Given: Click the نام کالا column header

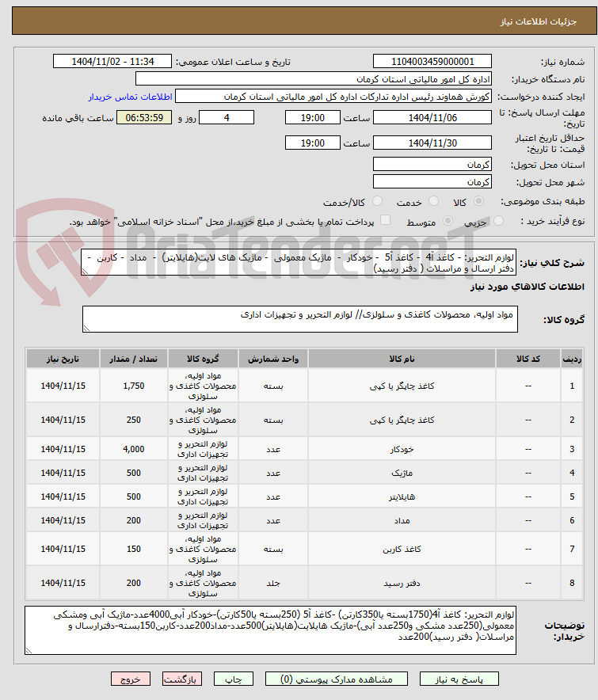Looking at the screenshot, I should coord(402,359).
